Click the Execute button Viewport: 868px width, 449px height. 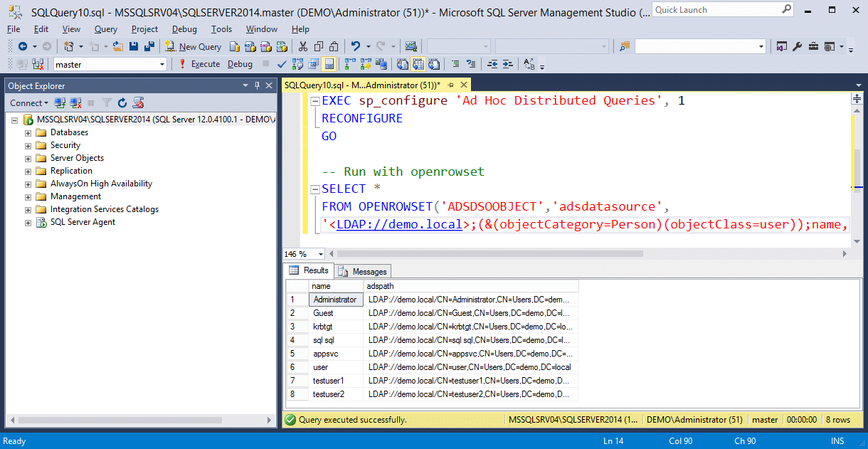pos(199,64)
